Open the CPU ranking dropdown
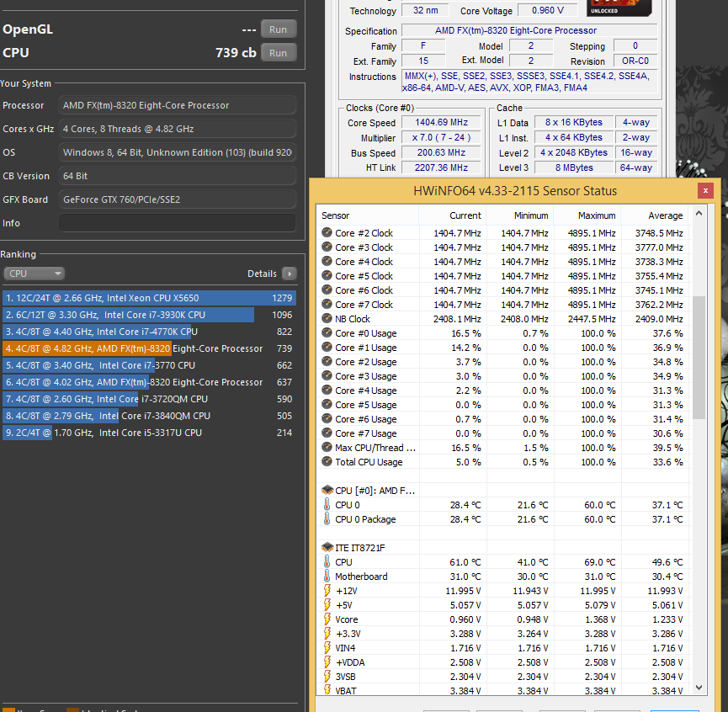728x712 pixels. tap(34, 274)
